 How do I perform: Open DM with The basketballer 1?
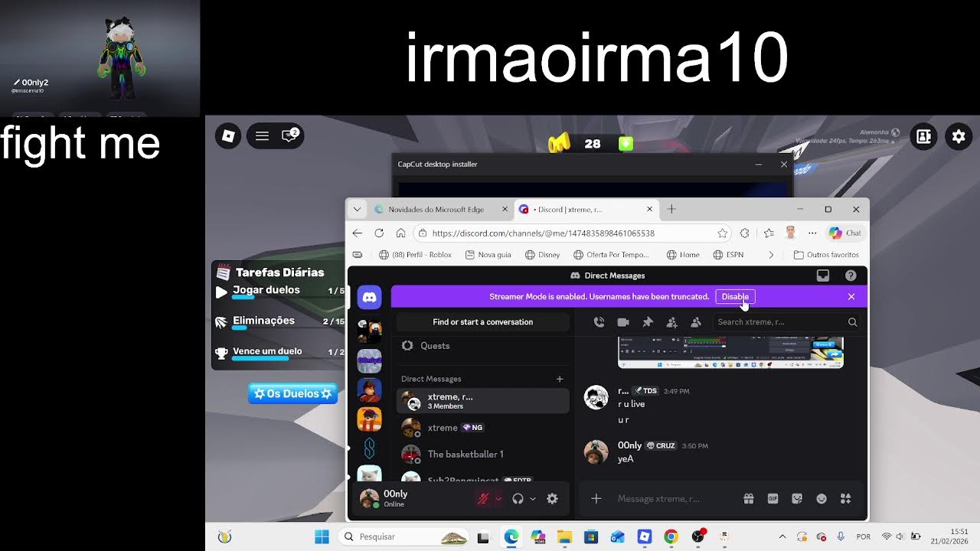tap(482, 454)
